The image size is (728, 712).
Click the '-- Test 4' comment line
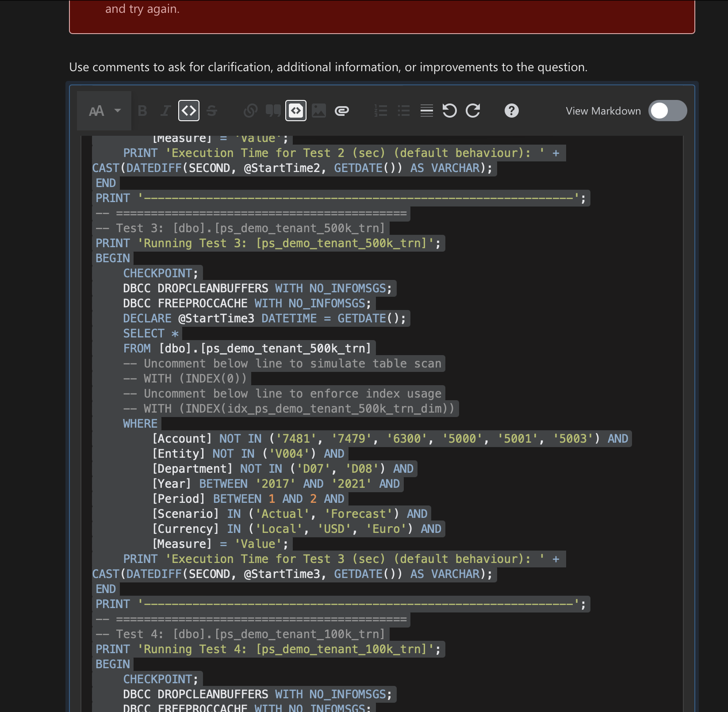coord(241,634)
